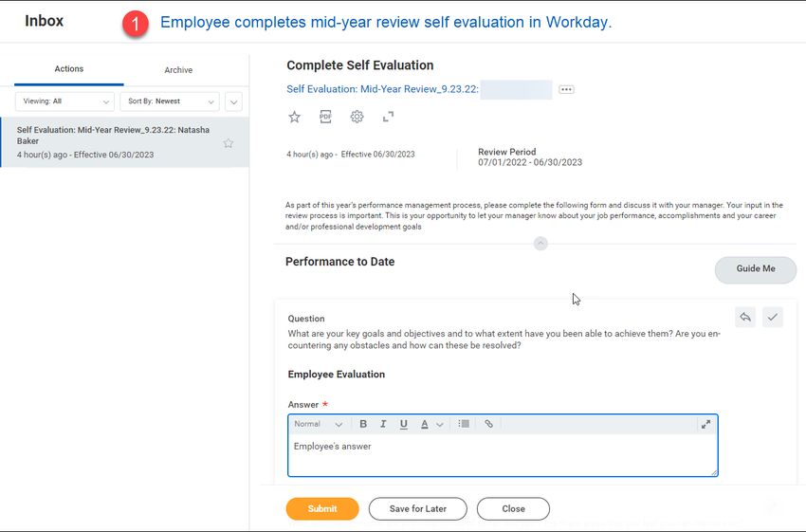806x532 pixels.
Task: Export the evaluation via PDF icon
Action: tap(325, 117)
